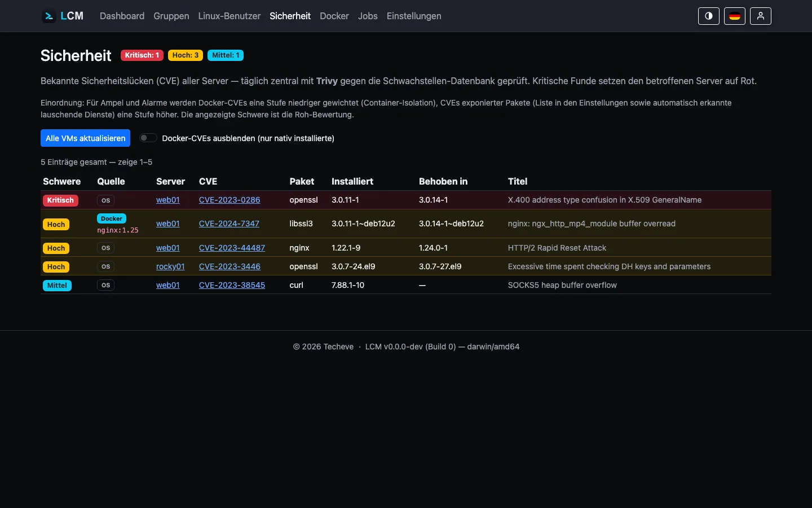Click title Excessive time spent checking DH keys
This screenshot has width=812, height=508.
pyautogui.click(x=609, y=266)
